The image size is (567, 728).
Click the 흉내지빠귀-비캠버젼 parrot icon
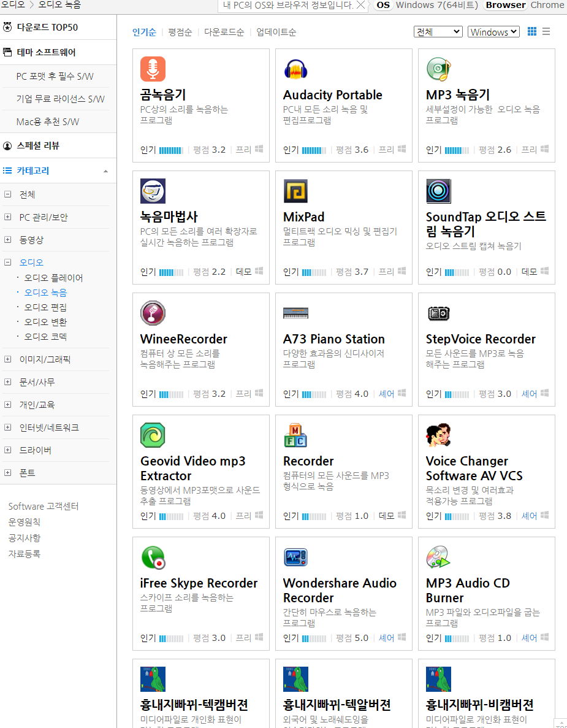point(438,680)
